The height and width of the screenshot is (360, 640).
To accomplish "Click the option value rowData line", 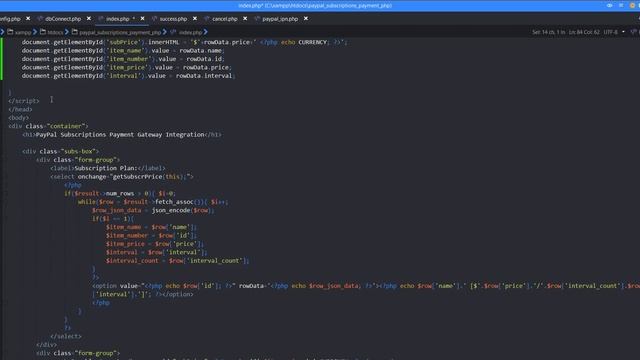I will coord(366,290).
